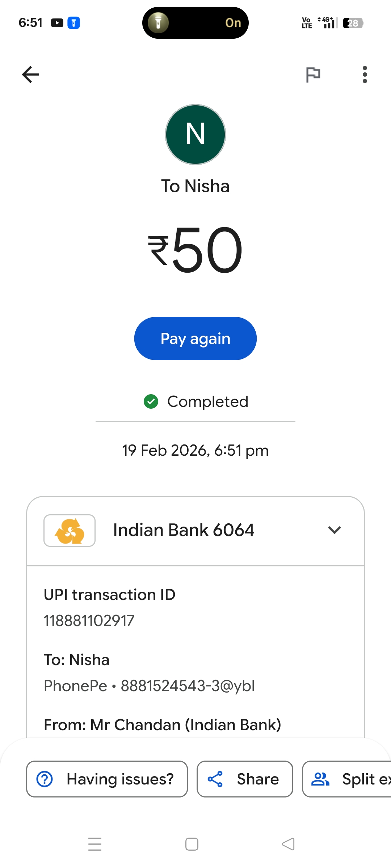391x868 pixels.
Task: Tap the Android recent apps icon
Action: 95,844
